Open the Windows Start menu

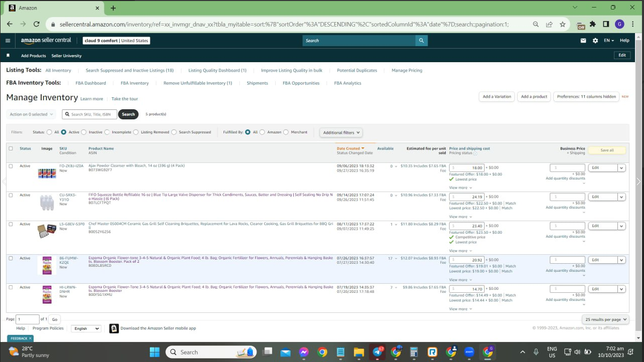[154, 352]
